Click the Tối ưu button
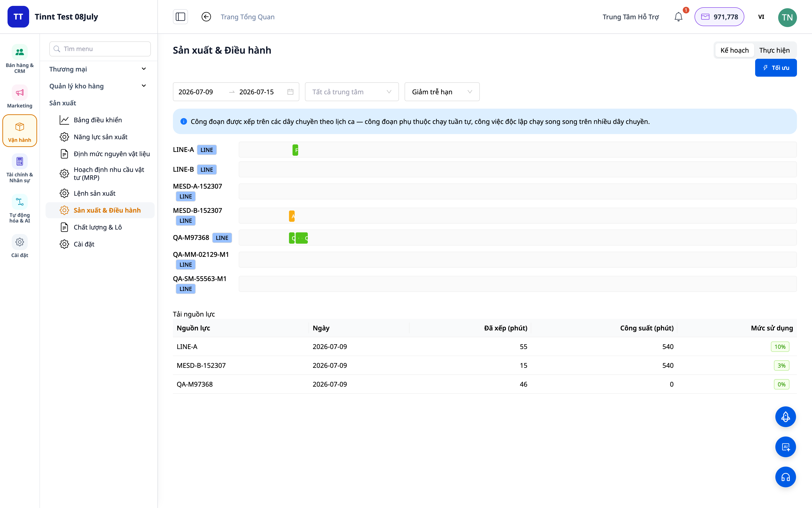Image resolution: width=812 pixels, height=508 pixels. coord(776,68)
